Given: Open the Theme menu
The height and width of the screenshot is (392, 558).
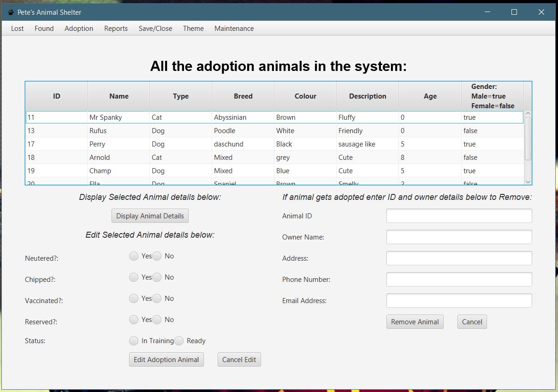Looking at the screenshot, I should coord(193,29).
